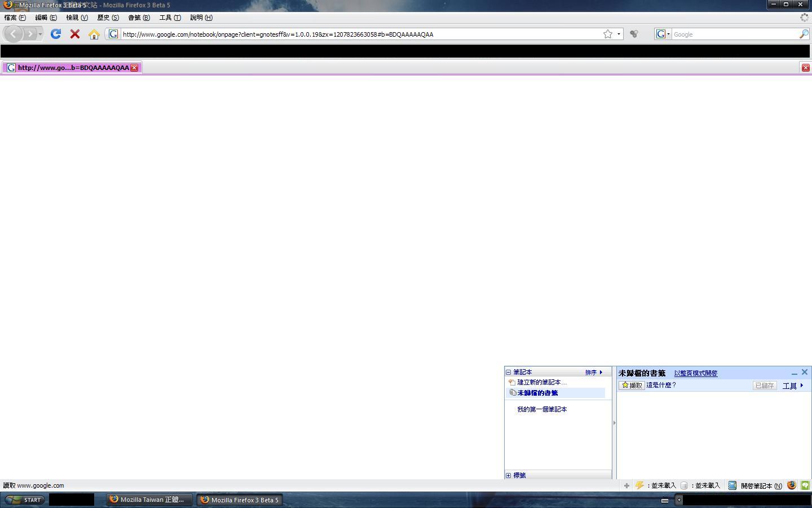Viewport: 812px width, 508px height.
Task: Click the magnifier search icon
Action: (804, 34)
